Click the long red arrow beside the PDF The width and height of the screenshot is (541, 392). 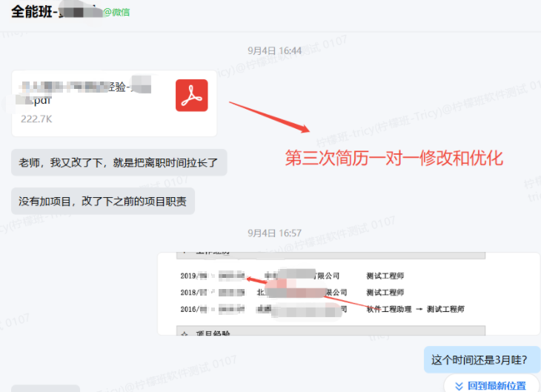(x=268, y=115)
